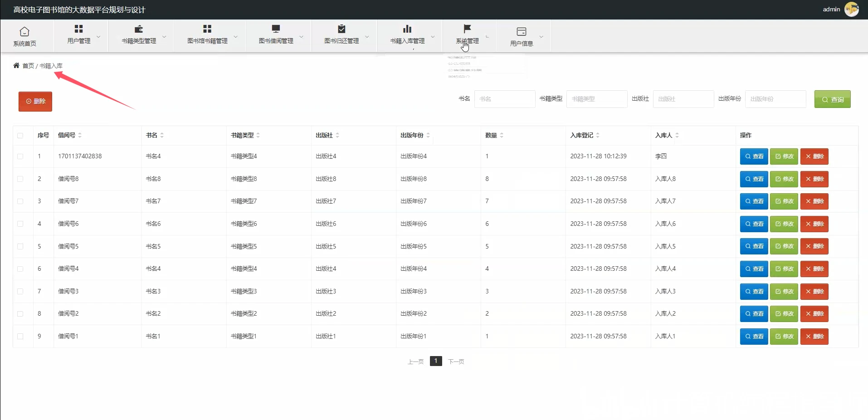Go to 首页 breadcrumb link

click(x=28, y=66)
